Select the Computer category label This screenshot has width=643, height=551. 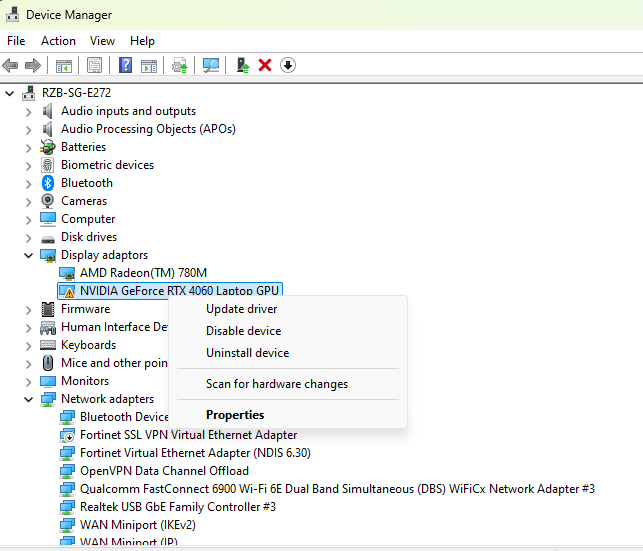click(x=88, y=219)
